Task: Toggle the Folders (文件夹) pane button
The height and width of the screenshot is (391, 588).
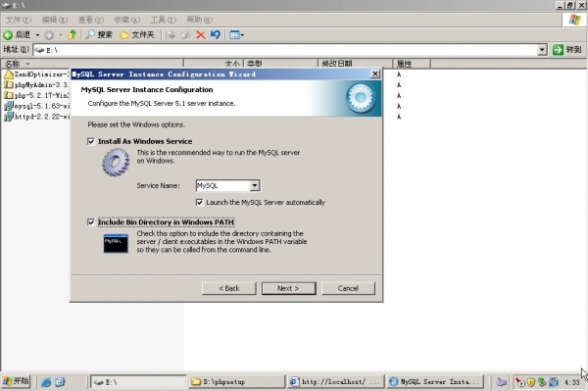Action: (x=137, y=35)
